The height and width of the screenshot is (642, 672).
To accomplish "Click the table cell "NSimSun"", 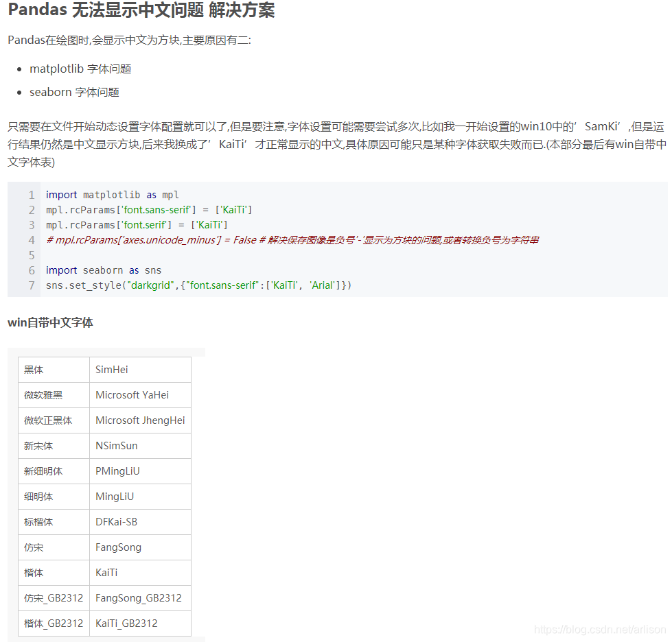I will (x=140, y=446).
